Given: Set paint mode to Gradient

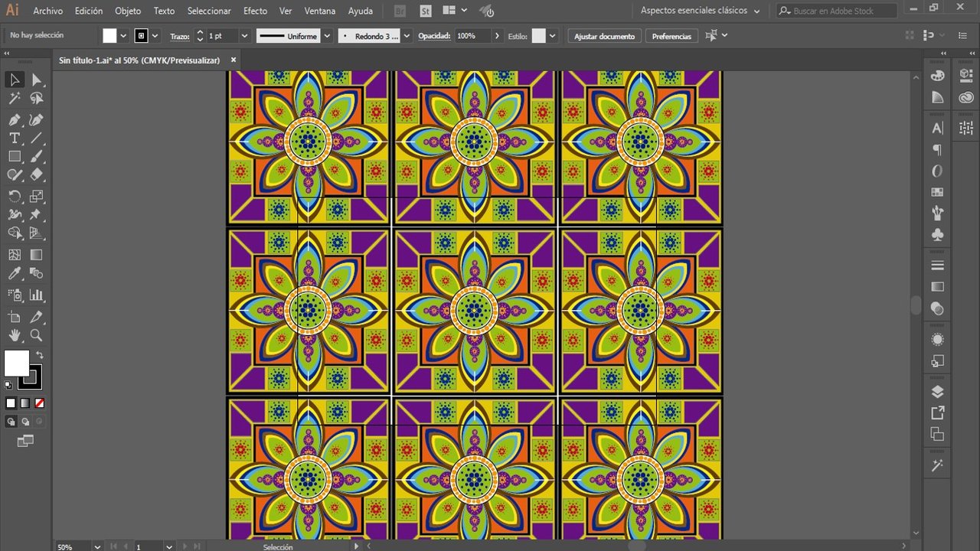Looking at the screenshot, I should [25, 403].
